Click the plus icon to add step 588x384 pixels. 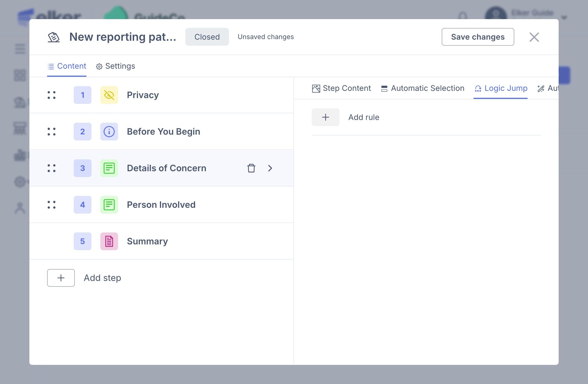pos(61,278)
